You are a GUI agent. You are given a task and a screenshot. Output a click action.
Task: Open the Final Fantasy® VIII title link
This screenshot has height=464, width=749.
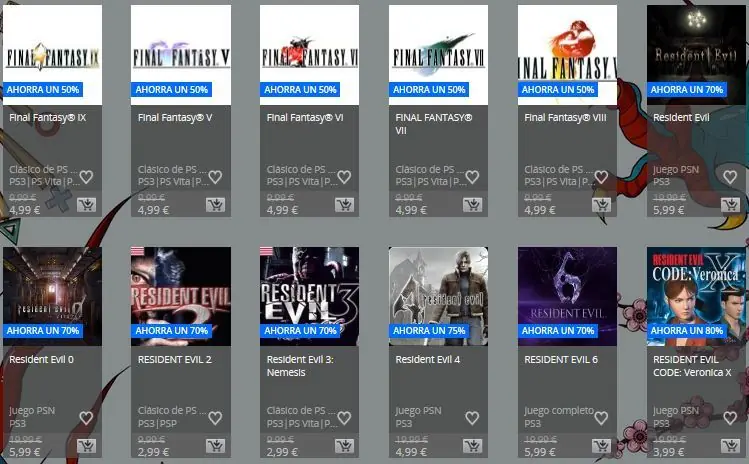coord(565,118)
